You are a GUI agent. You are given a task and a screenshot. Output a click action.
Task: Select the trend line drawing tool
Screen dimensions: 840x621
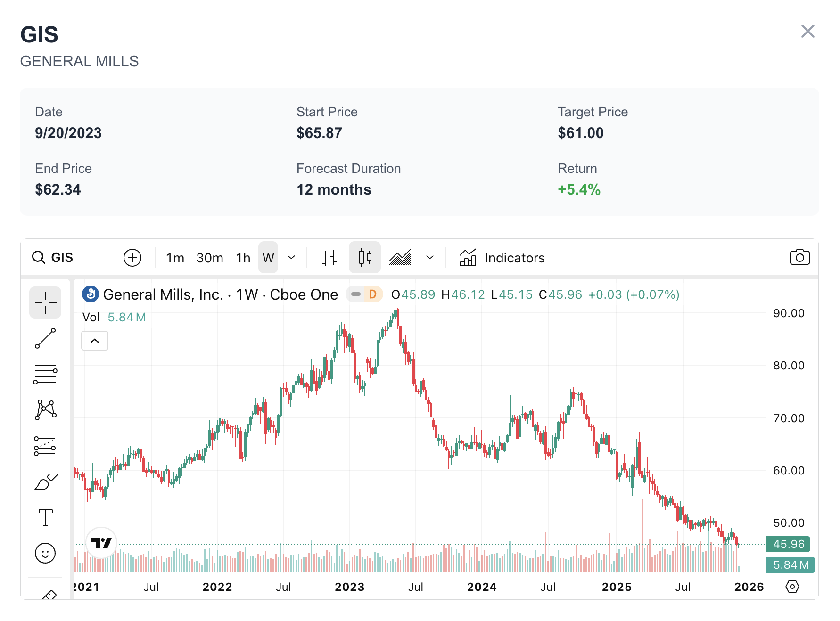point(45,338)
